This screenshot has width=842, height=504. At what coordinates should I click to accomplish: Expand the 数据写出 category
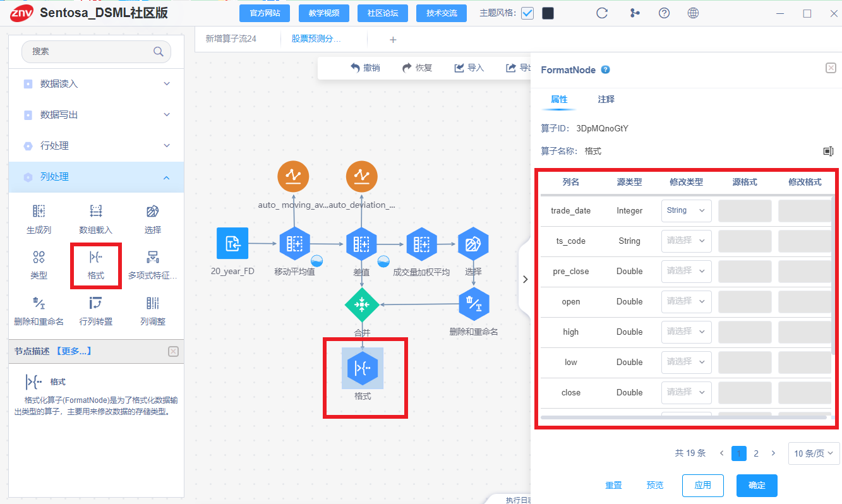coord(96,115)
